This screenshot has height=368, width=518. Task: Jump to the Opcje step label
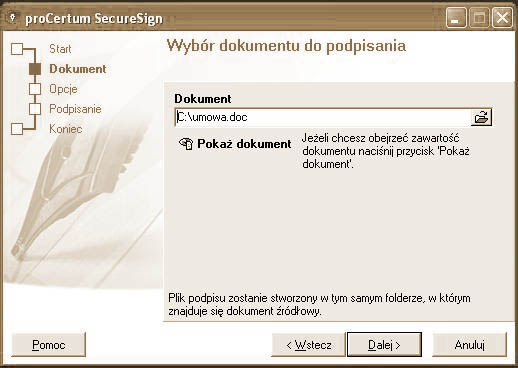(x=63, y=89)
